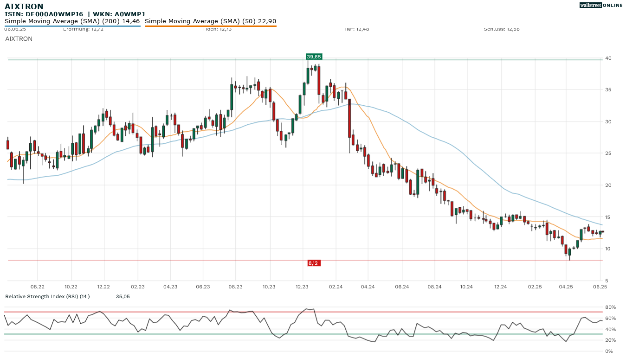
Task: Click the 80% RSI axis label
Action: [611, 307]
